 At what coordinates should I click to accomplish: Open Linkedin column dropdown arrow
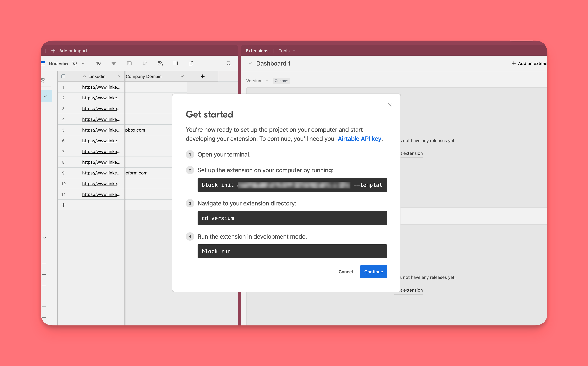click(120, 76)
